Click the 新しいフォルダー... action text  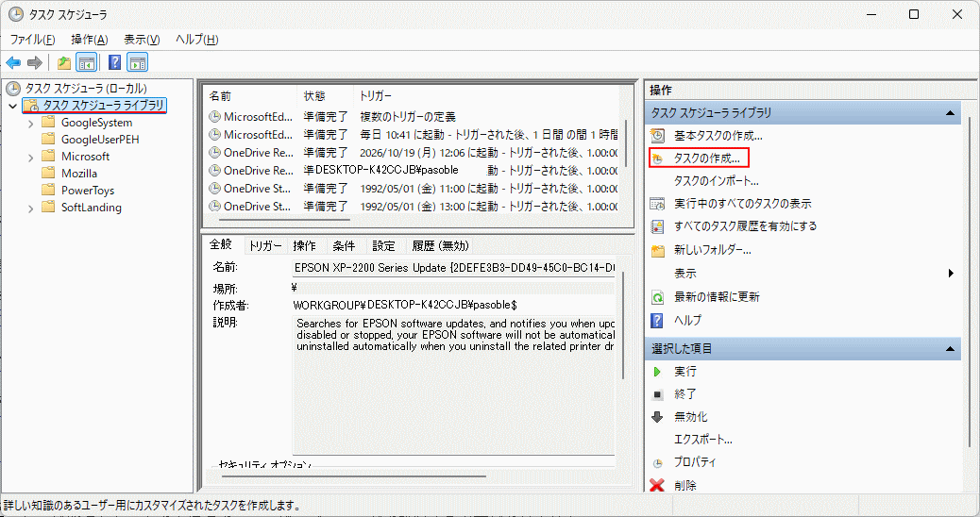click(713, 250)
